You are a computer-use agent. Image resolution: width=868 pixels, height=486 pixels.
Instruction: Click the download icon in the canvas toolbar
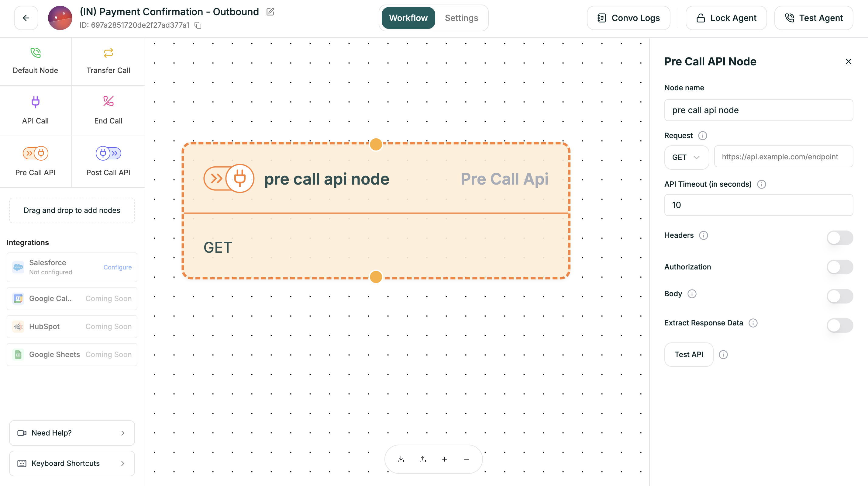point(401,459)
